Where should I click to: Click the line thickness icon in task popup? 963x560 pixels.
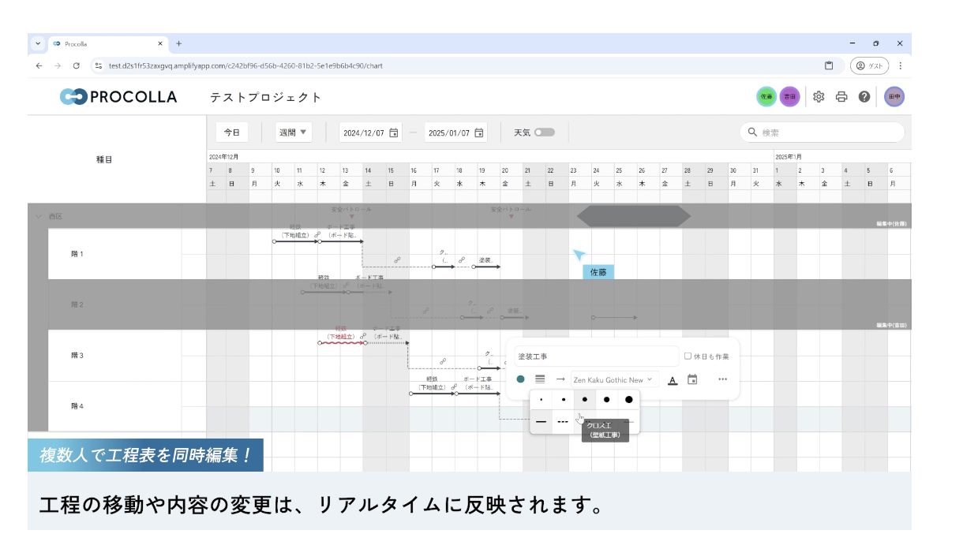[x=540, y=379]
